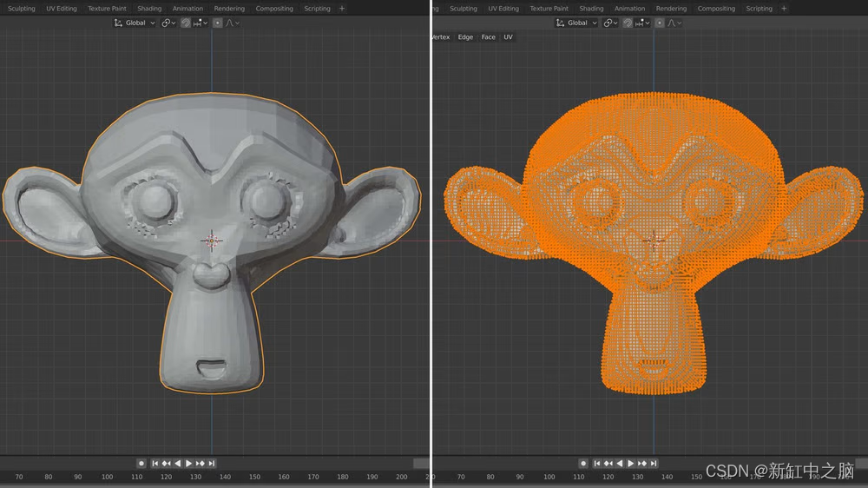
Task: Open Face menu in right window
Action: (488, 37)
